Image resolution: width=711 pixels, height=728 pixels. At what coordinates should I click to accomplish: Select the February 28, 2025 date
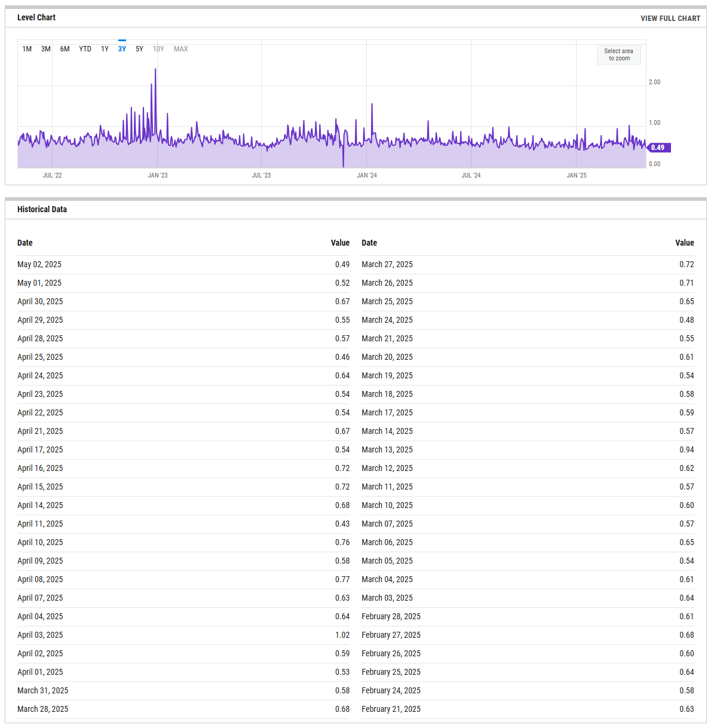[391, 616]
